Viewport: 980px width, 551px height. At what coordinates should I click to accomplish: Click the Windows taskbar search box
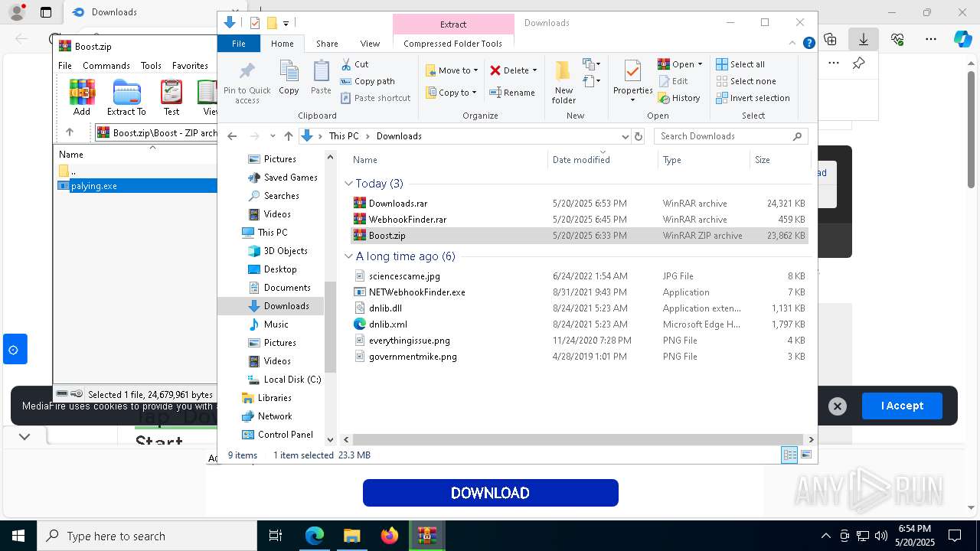147,536
